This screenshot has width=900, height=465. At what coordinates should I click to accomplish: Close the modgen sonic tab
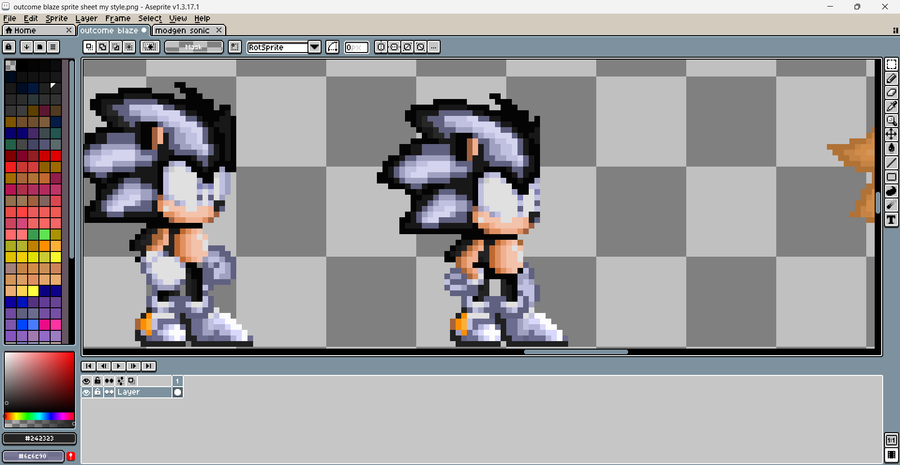coord(219,30)
